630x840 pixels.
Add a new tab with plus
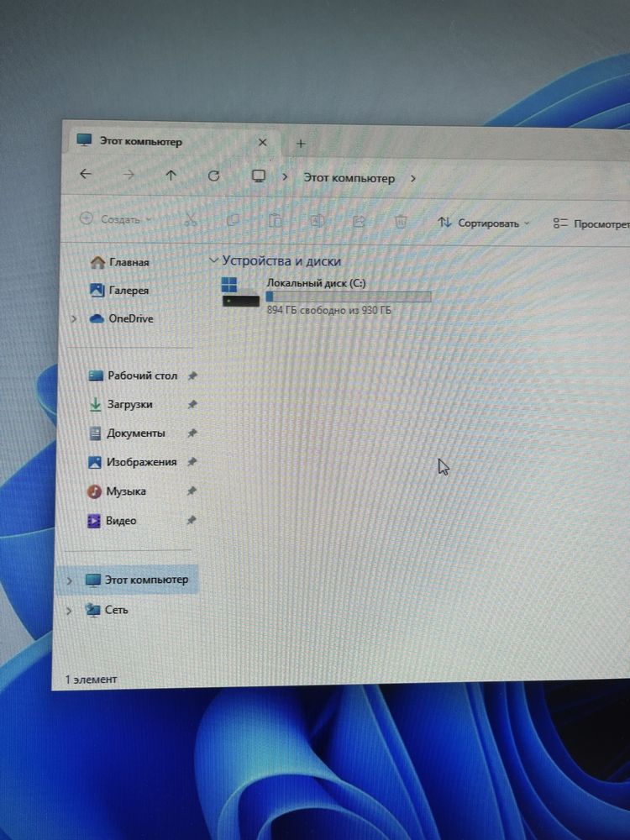pos(301,144)
